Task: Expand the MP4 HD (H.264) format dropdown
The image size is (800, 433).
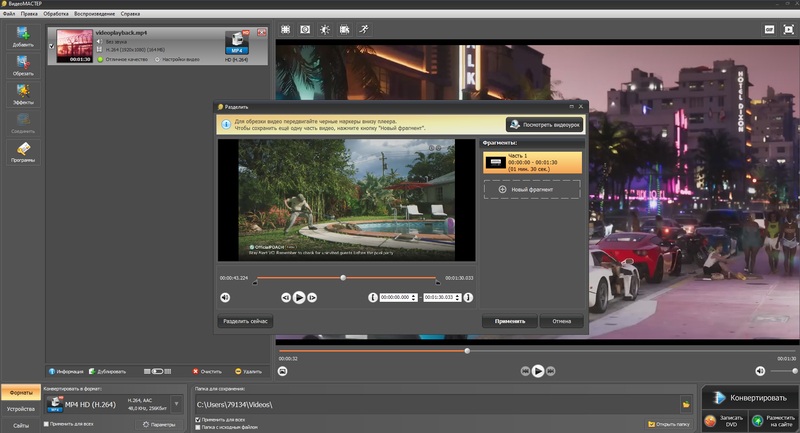Action: point(176,404)
